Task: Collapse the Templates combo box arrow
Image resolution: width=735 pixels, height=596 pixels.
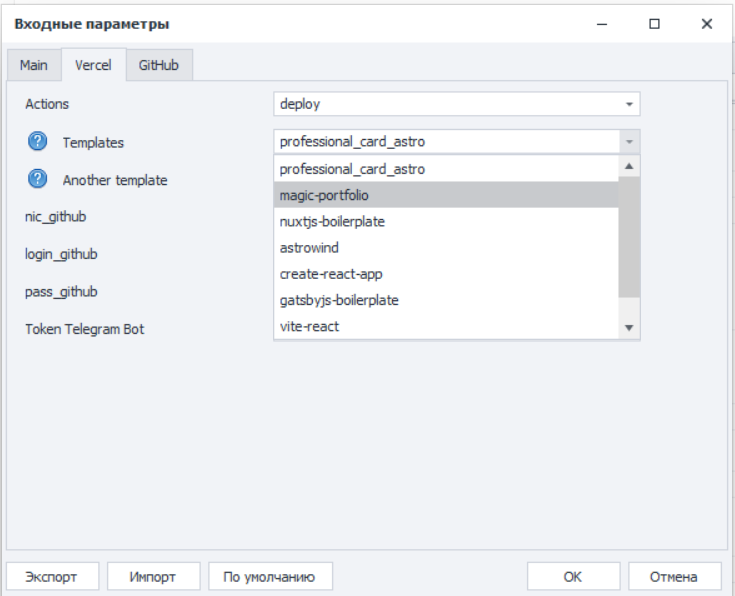Action: (x=629, y=142)
